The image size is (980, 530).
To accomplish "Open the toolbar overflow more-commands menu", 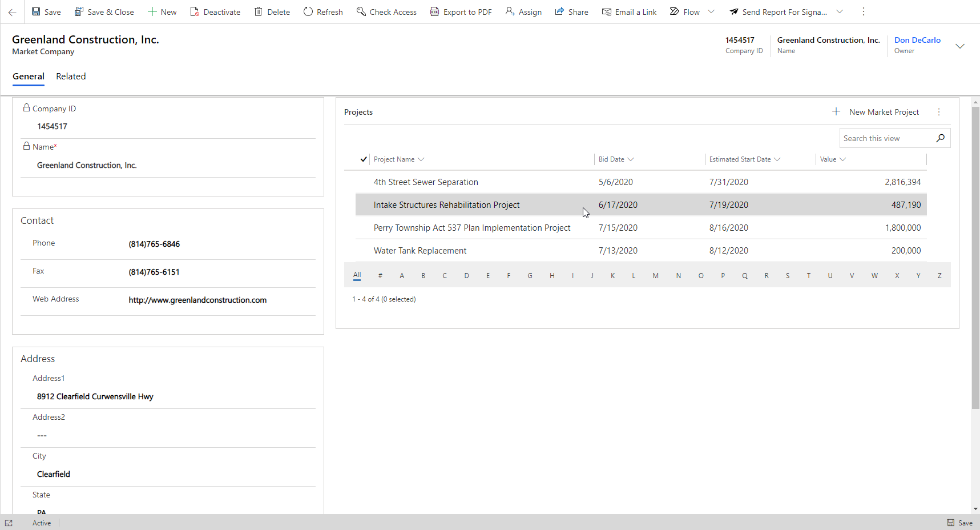I will [x=864, y=11].
